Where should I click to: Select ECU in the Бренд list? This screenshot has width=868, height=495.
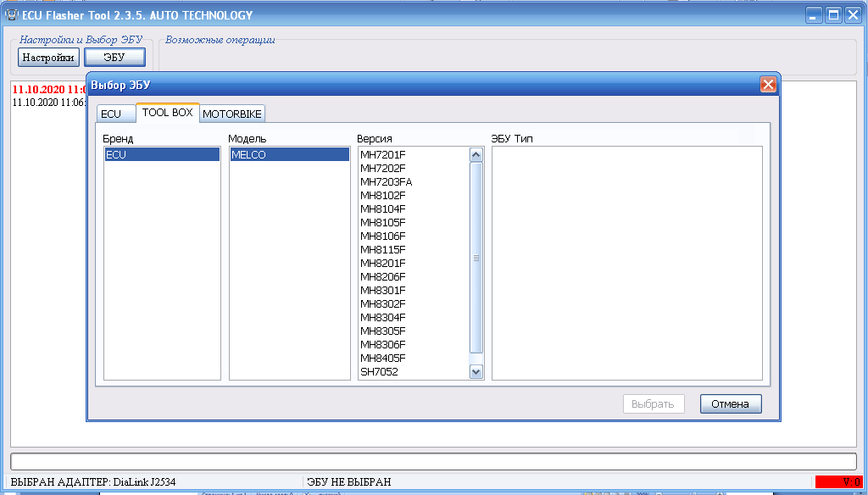pos(162,154)
